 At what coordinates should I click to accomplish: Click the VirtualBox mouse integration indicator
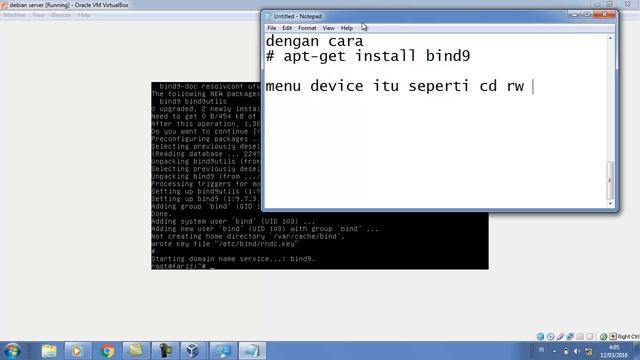click(x=603, y=336)
